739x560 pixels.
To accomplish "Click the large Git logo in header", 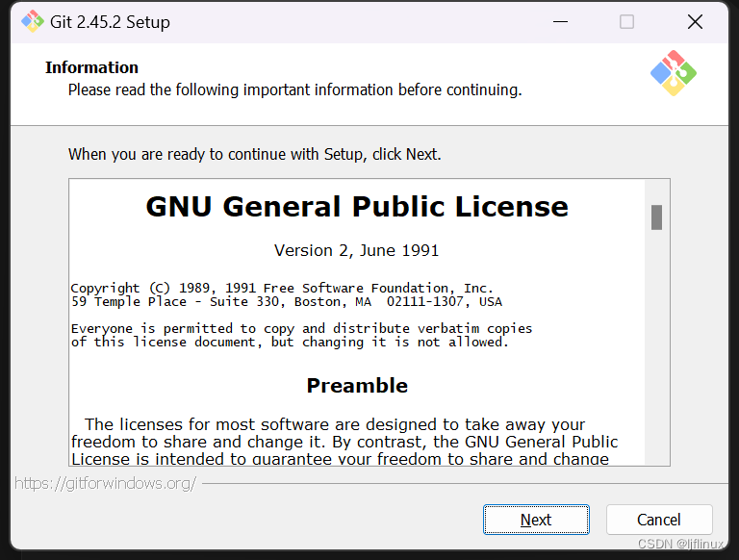I will 673,73.
